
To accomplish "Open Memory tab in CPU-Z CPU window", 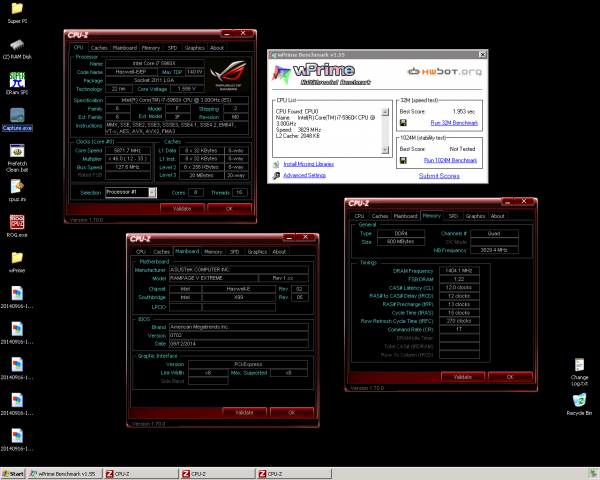I will coord(151,48).
